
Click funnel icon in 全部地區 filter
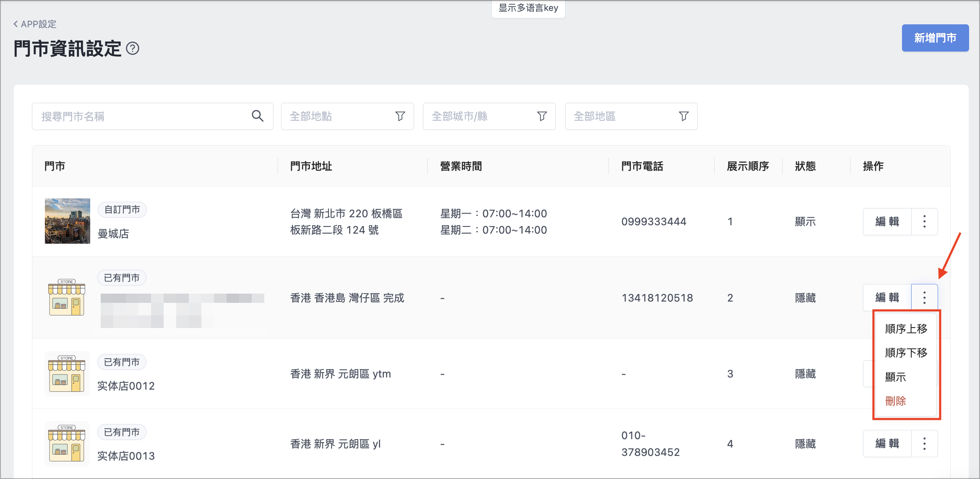pyautogui.click(x=684, y=116)
